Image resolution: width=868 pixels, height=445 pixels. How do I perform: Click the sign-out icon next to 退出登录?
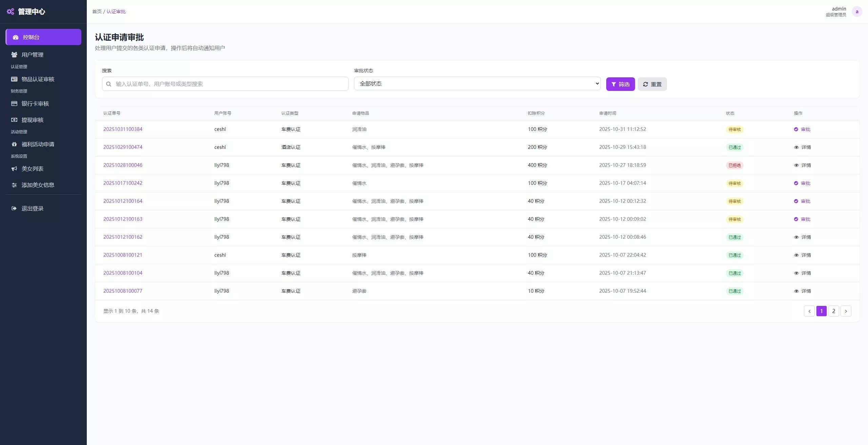pos(14,208)
